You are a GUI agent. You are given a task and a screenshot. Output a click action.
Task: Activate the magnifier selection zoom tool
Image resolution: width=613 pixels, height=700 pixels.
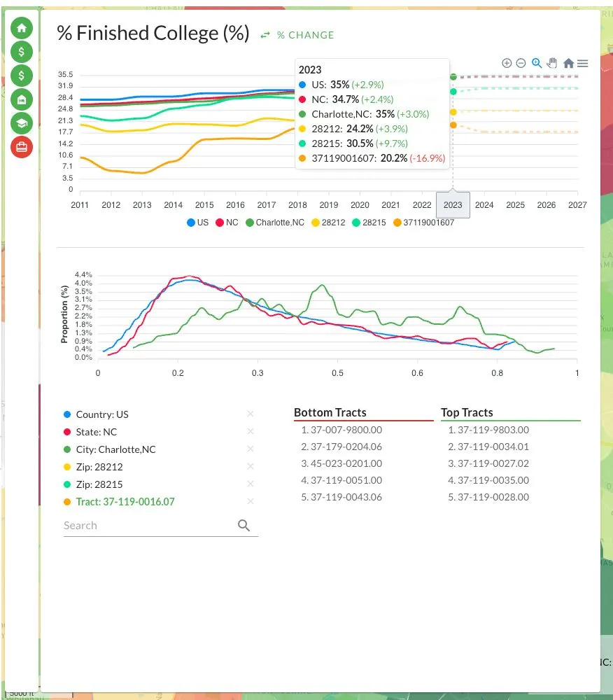pos(537,64)
